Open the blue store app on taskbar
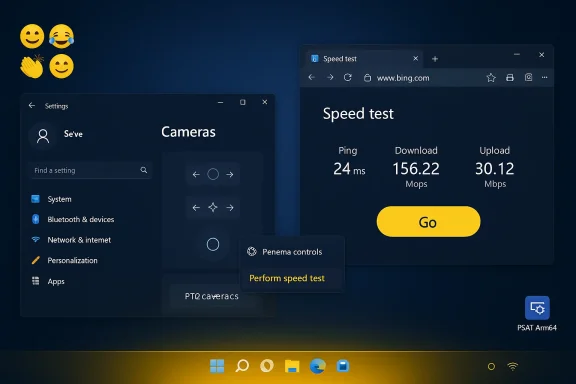Image resolution: width=576 pixels, height=384 pixels. (x=343, y=366)
